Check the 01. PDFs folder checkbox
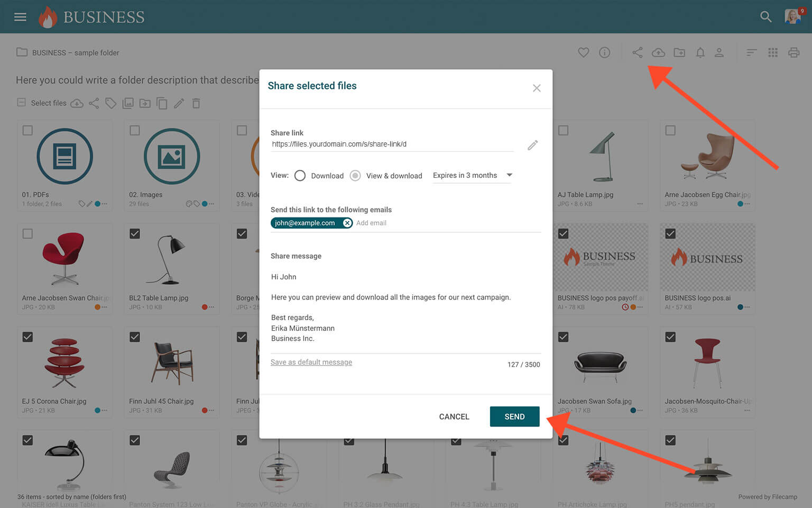 pos(27,130)
